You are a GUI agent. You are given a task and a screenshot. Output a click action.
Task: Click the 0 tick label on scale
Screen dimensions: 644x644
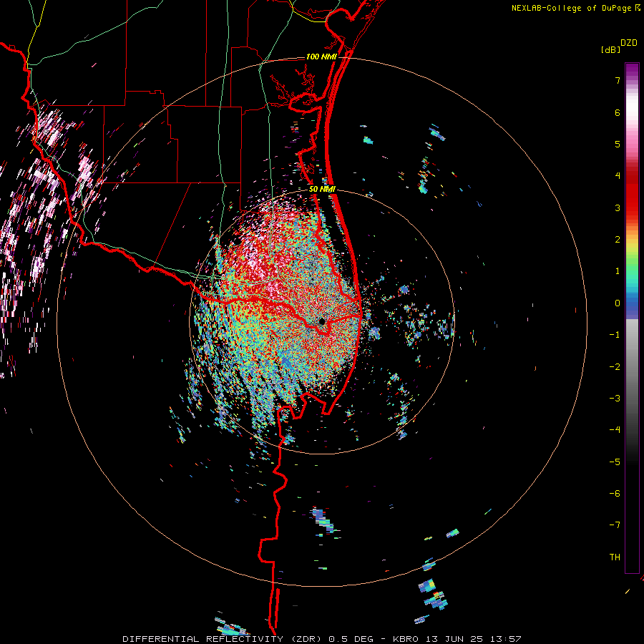[x=618, y=303]
